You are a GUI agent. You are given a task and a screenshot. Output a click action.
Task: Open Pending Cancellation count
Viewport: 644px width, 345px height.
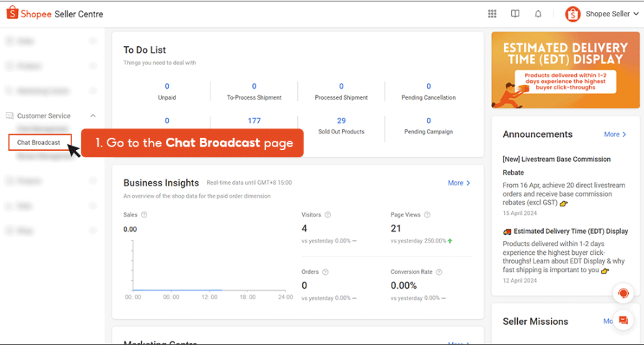[x=428, y=87]
